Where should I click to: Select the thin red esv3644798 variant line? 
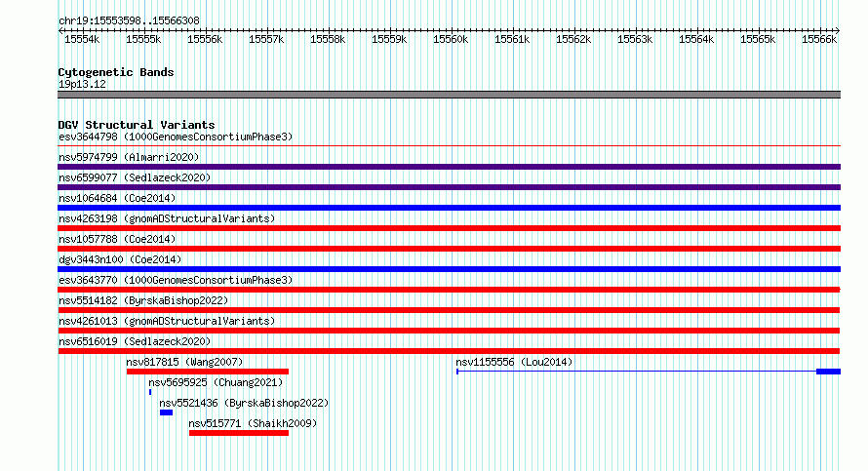click(449, 146)
